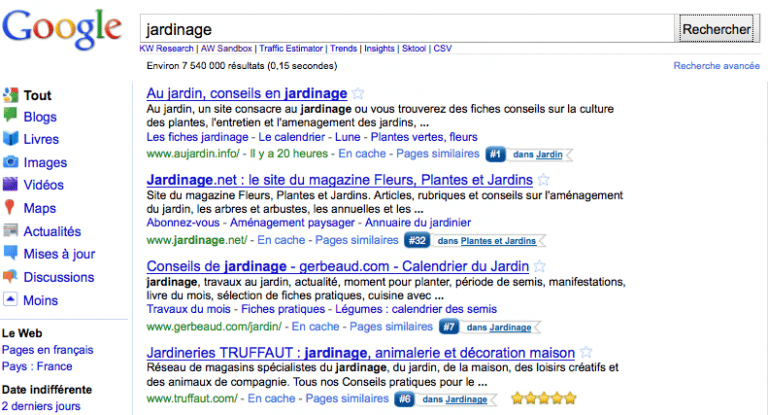This screenshot has width=768, height=415.
Task: Click the Moins label
Action: pyautogui.click(x=41, y=300)
